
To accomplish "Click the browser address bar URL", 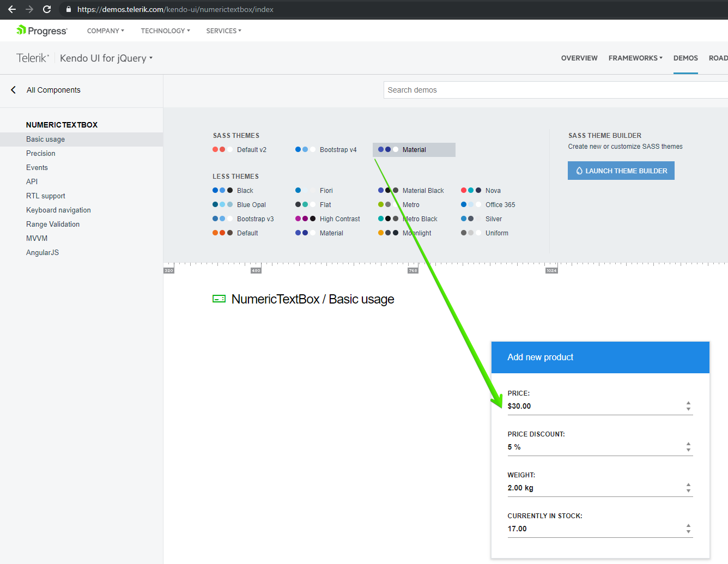I will pos(175,9).
